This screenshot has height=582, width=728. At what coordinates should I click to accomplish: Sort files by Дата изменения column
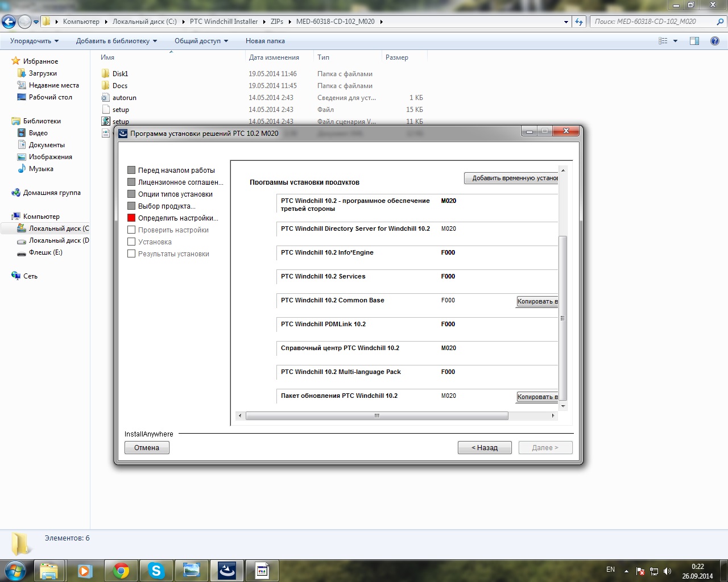274,57
